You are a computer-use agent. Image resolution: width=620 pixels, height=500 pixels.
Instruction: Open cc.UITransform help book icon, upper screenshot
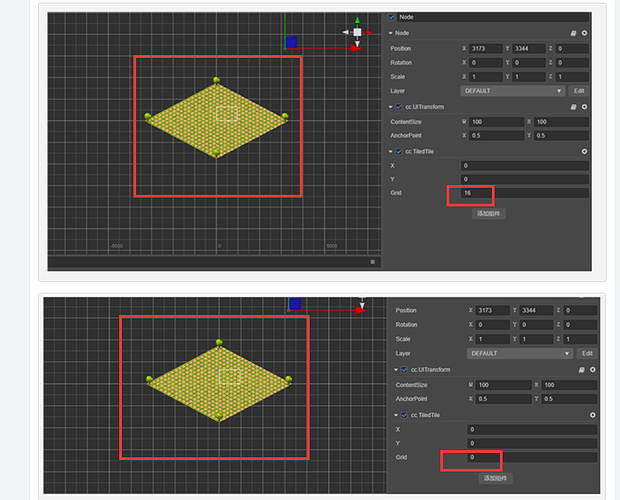click(573, 107)
